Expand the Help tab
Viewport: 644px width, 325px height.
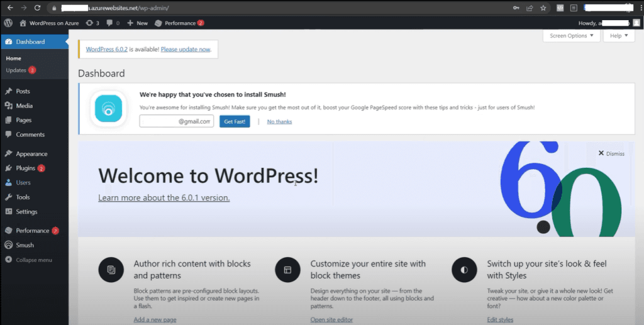[619, 36]
